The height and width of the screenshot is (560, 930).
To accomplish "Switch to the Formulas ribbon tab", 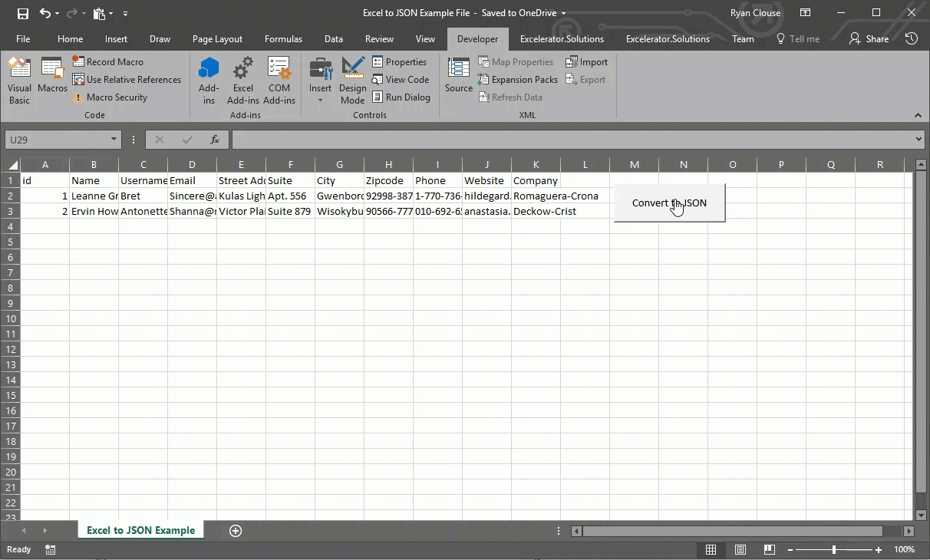I will [x=283, y=38].
